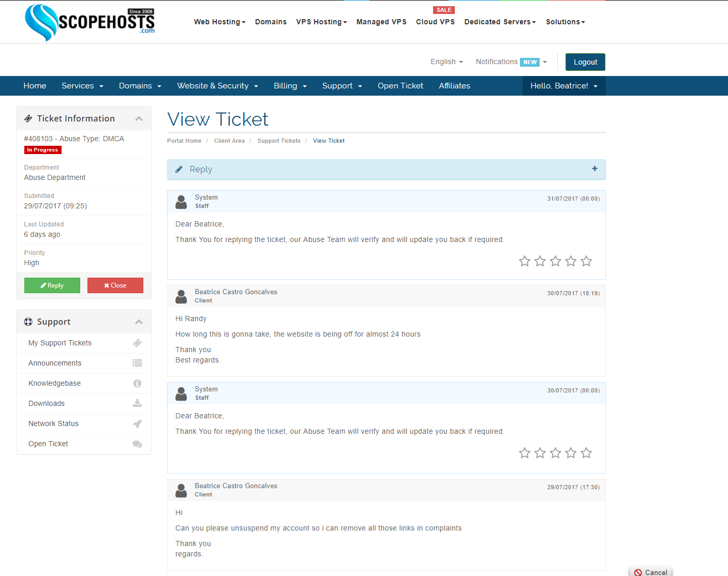Image resolution: width=728 pixels, height=576 pixels.
Task: Rate first System reply one star
Action: tap(525, 261)
